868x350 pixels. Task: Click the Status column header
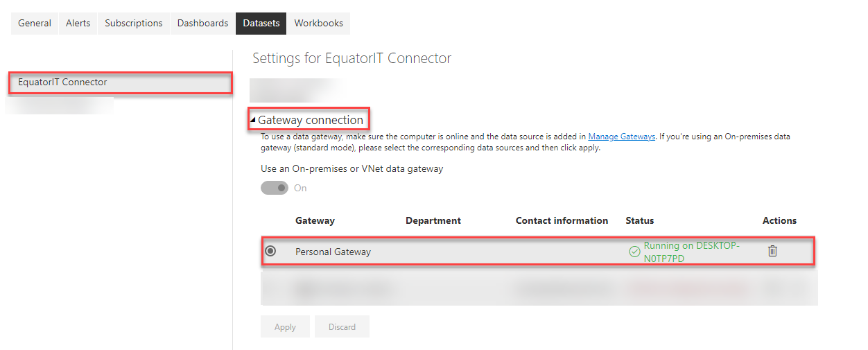point(639,220)
